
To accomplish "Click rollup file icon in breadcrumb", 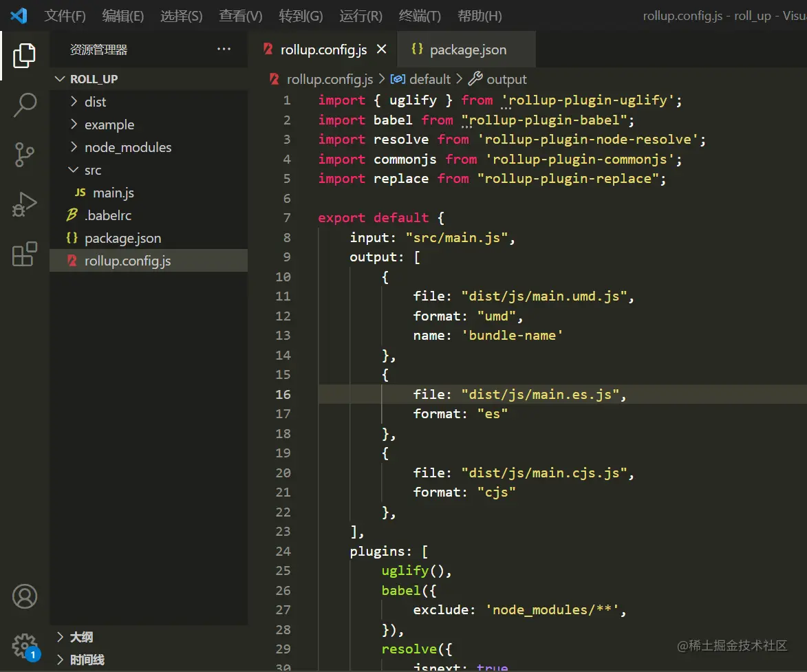I will pyautogui.click(x=275, y=78).
